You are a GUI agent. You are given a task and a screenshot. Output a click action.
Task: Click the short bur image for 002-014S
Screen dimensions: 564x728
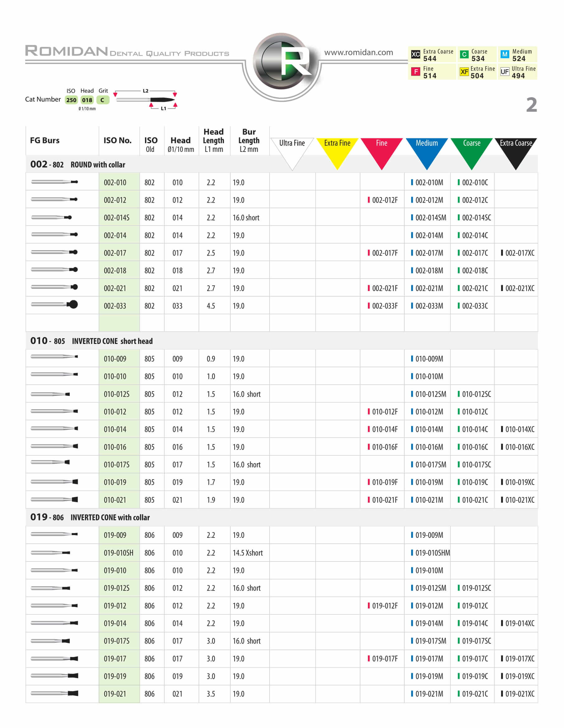pos(51,217)
